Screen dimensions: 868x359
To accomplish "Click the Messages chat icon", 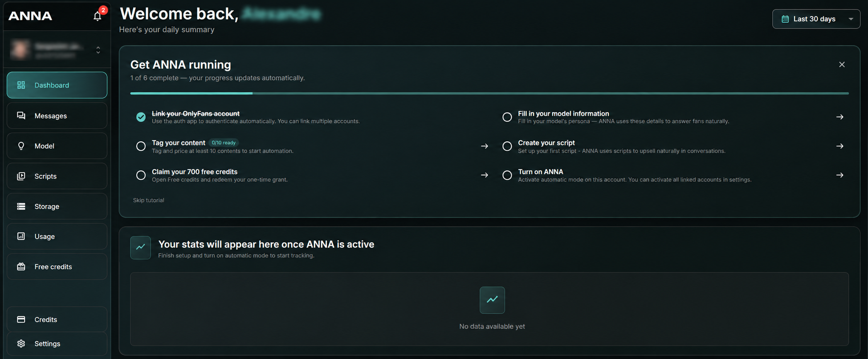I will [x=21, y=116].
